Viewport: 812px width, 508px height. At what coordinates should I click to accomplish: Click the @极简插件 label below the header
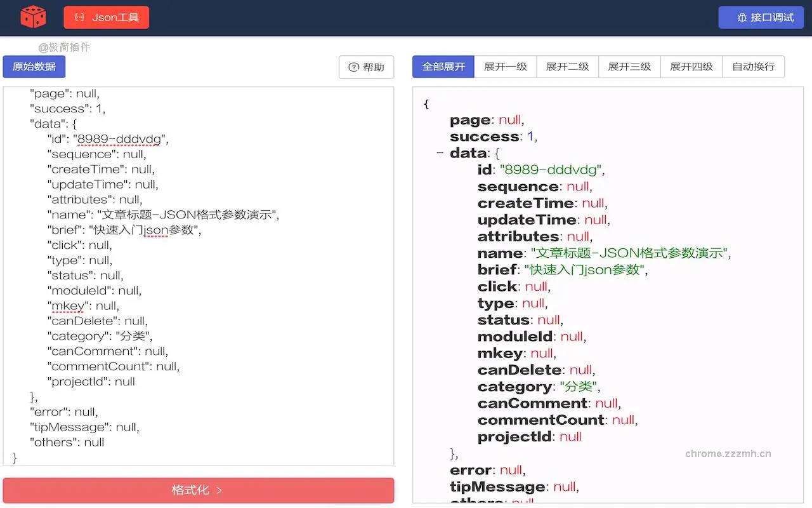(63, 48)
